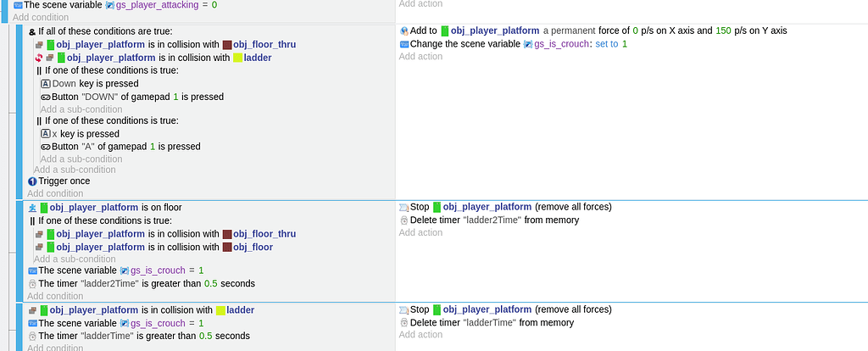Click the blue "1" icon of Trigger once

pos(32,181)
